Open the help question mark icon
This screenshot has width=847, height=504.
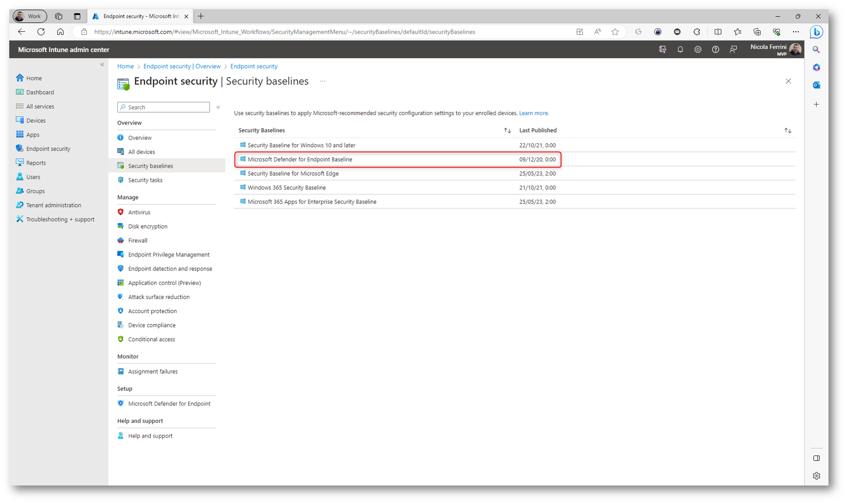[x=715, y=49]
